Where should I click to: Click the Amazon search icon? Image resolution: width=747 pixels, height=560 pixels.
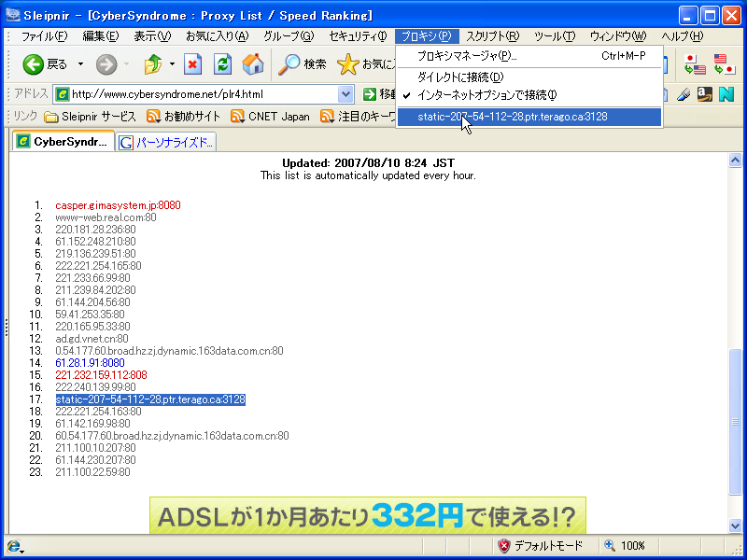pos(705,94)
